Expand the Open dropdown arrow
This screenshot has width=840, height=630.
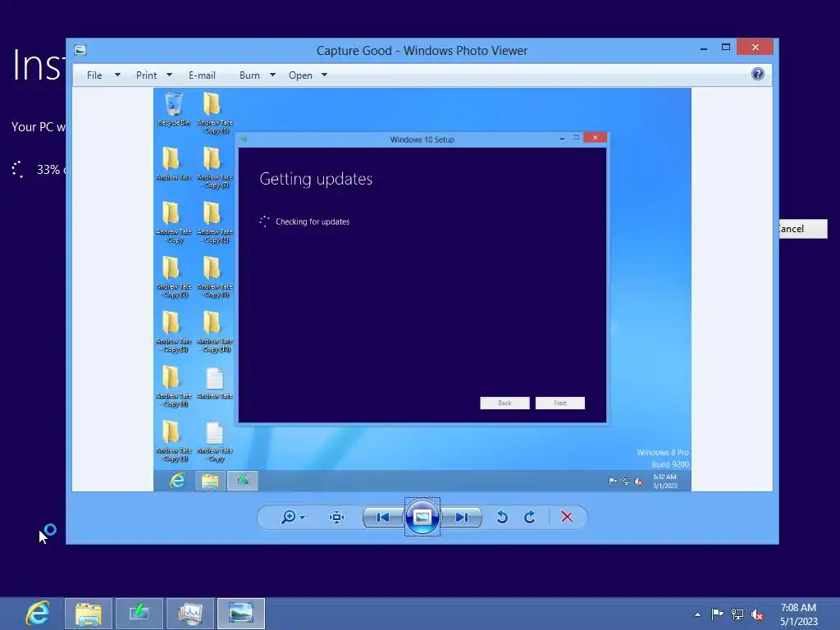(324, 75)
